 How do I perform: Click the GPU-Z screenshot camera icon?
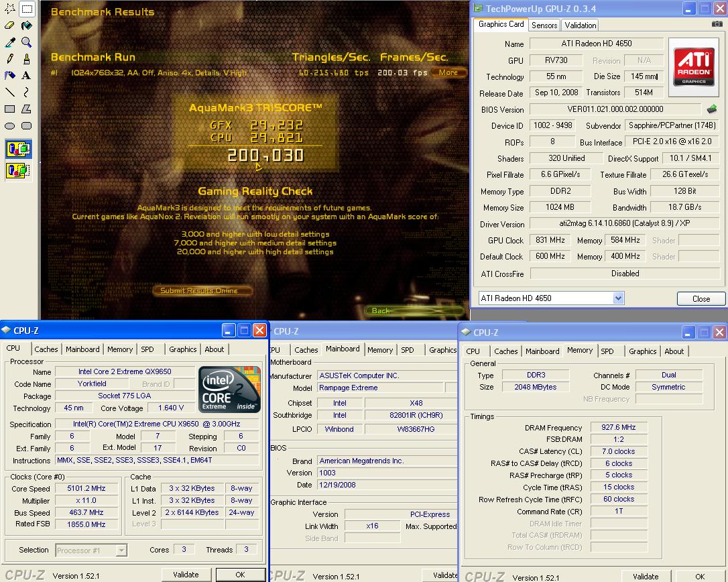point(717,24)
